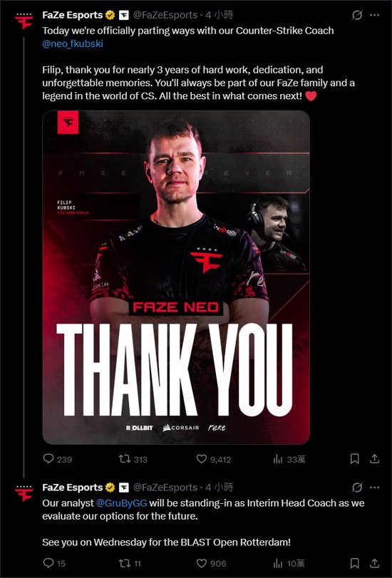Open more options menu on second tweet

375,487
